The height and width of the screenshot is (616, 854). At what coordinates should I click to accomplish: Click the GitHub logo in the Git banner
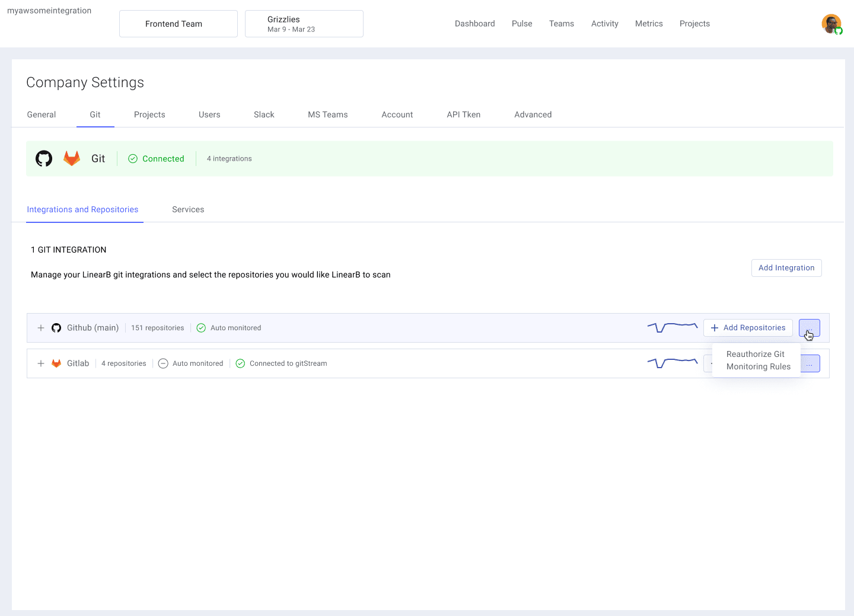click(44, 158)
